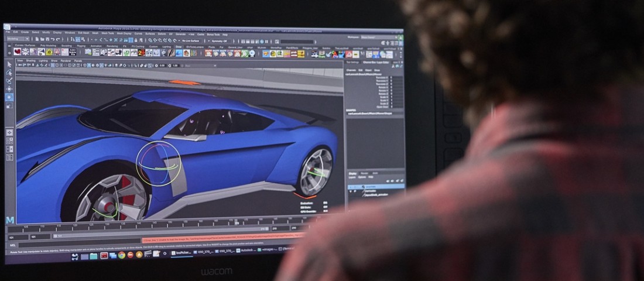Select the arrow Select tool in Maya toolbox
The height and width of the screenshot is (281, 644).
pyautogui.click(x=9, y=64)
